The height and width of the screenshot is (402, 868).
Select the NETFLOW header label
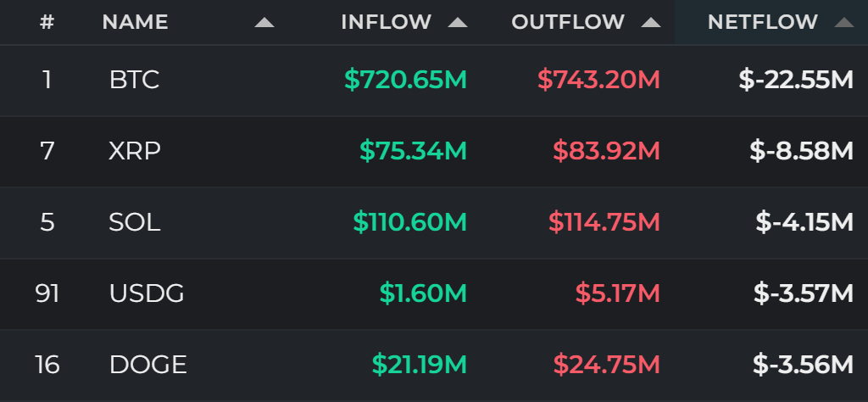pyautogui.click(x=763, y=22)
